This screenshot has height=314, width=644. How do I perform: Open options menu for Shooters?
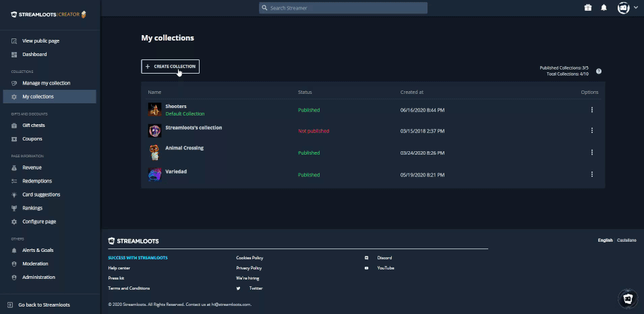click(592, 110)
